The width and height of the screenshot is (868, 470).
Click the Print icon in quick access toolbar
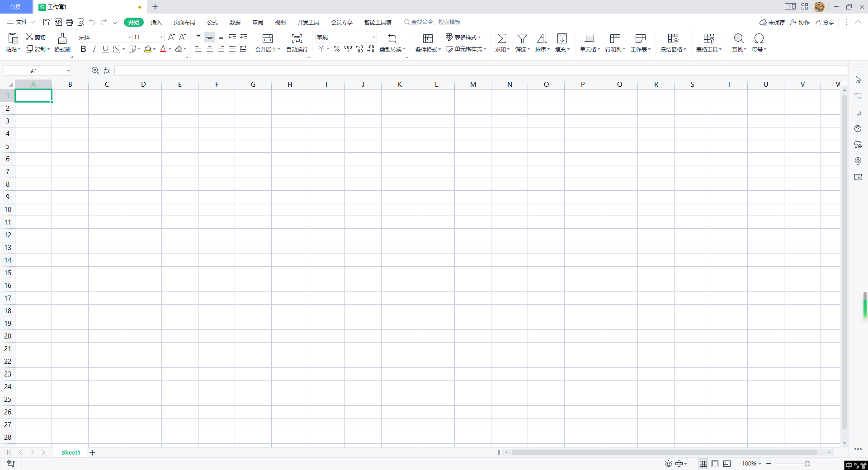click(69, 22)
